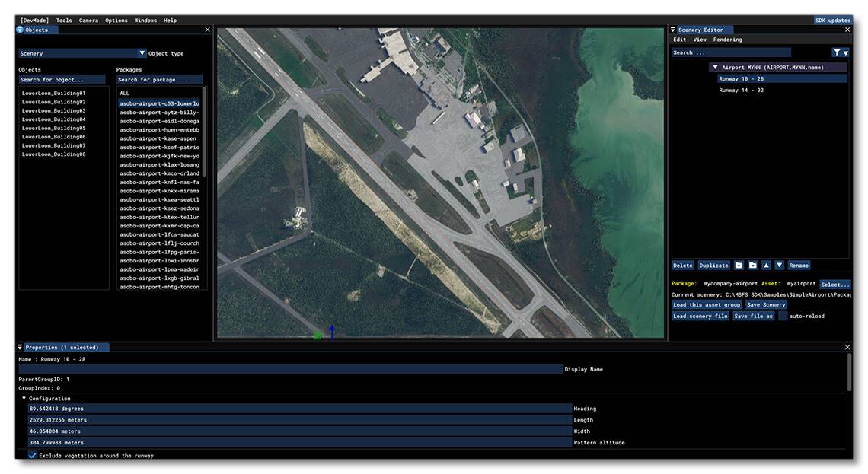Click the filter icon beside the Scenery Editor search bar
Image resolution: width=868 pixels, height=474 pixels.
pyautogui.click(x=837, y=52)
